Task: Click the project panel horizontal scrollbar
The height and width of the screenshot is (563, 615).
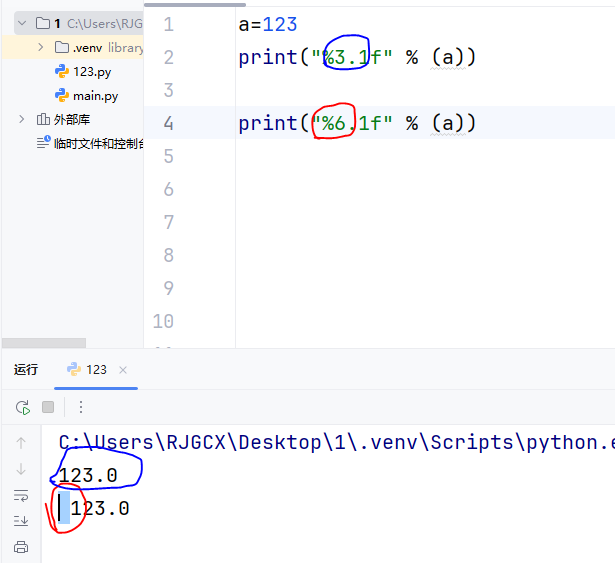Action: pyautogui.click(x=44, y=343)
